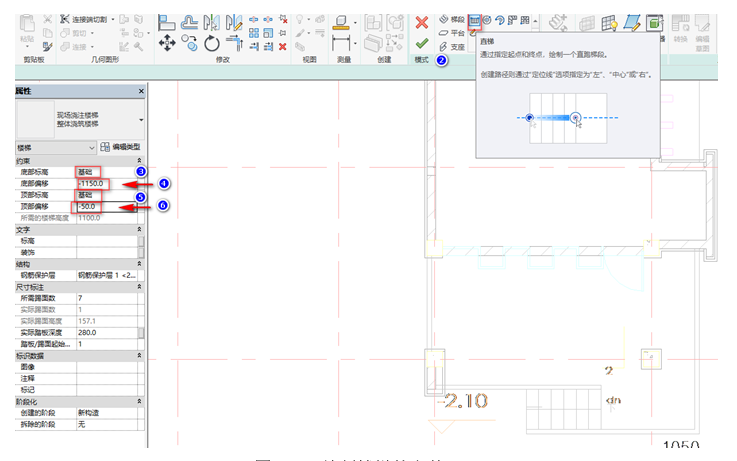Image resolution: width=737 pixels, height=461 pixels.
Task: Select the Rotate tool in Modify panel
Action: (211, 43)
